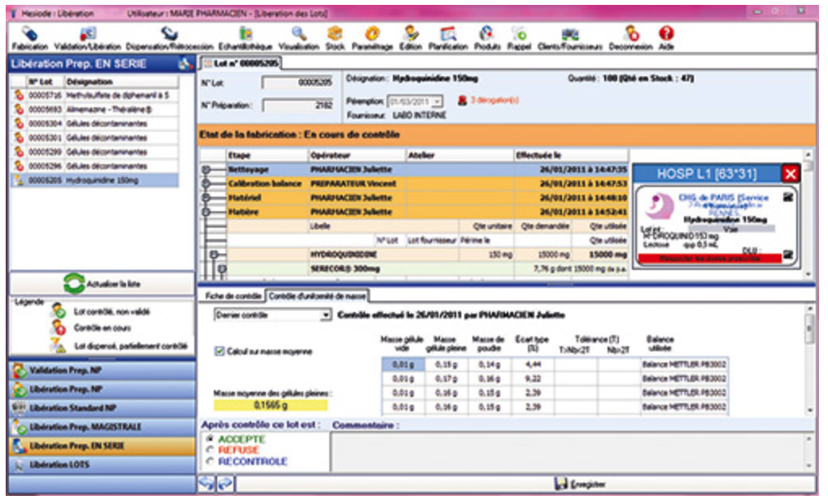Open the Fabrication toolbar icon

pyautogui.click(x=30, y=37)
